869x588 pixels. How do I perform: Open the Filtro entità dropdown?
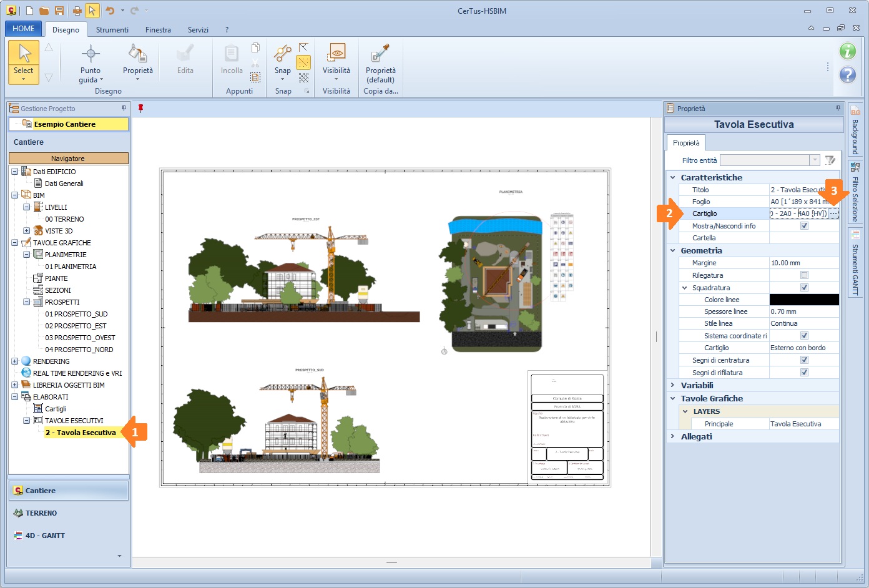815,160
